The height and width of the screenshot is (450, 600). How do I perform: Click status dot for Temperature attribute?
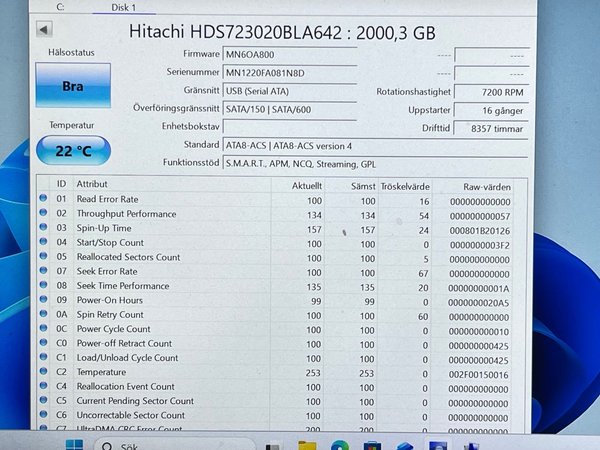(x=43, y=372)
